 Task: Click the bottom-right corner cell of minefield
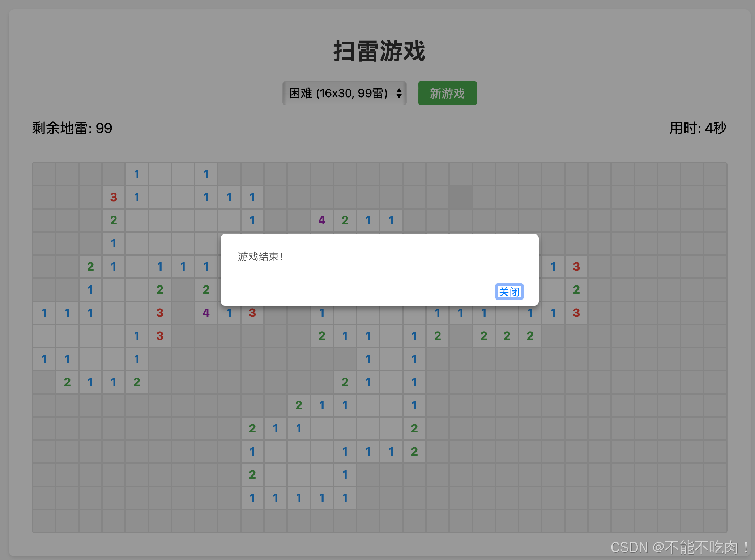point(715,521)
